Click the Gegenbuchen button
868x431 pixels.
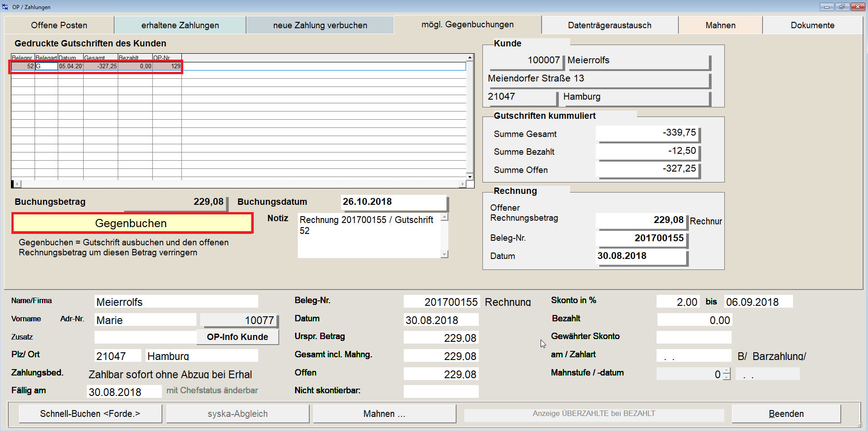coord(132,223)
